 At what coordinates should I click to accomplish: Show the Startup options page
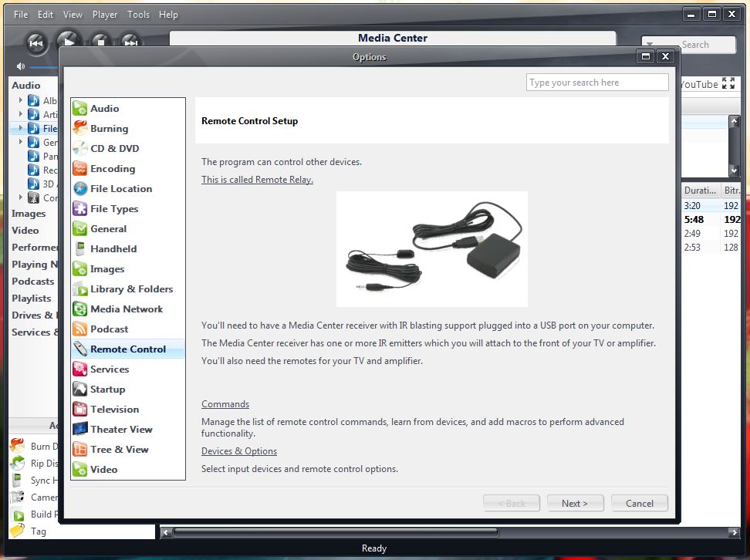click(128, 390)
